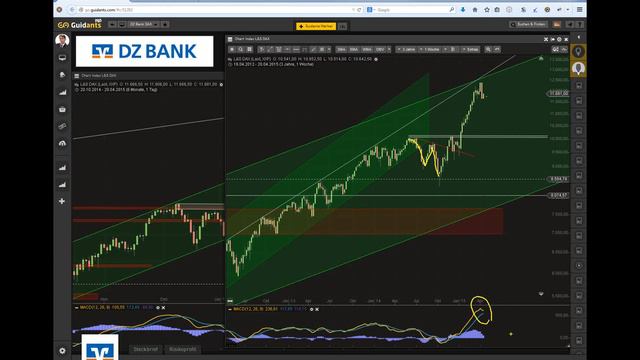This screenshot has width=640, height=360.
Task: Remove MACD indicator from left chart
Action: coord(163,307)
